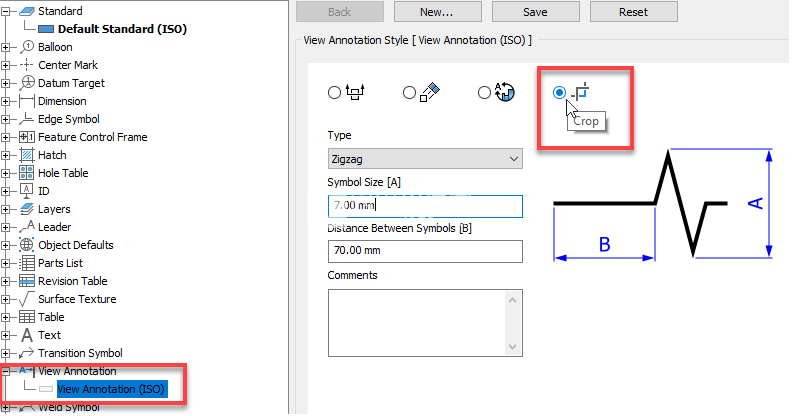Select the Surface Texture label

coord(77,299)
